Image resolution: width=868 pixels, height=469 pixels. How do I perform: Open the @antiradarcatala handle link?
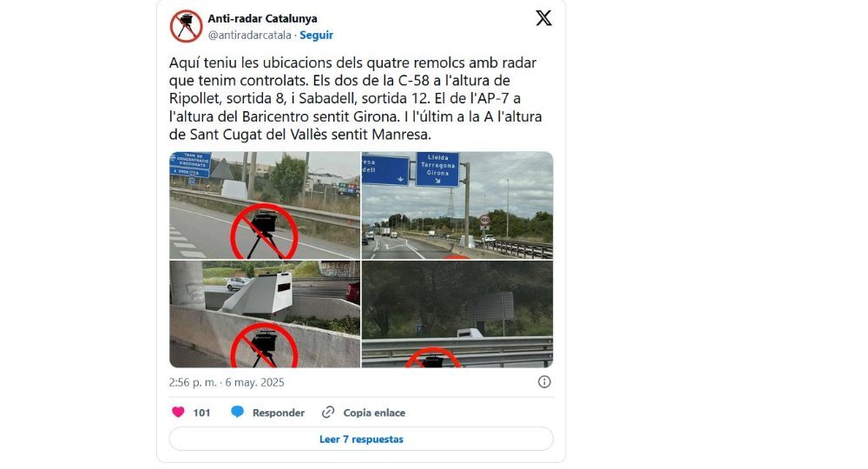click(x=250, y=35)
